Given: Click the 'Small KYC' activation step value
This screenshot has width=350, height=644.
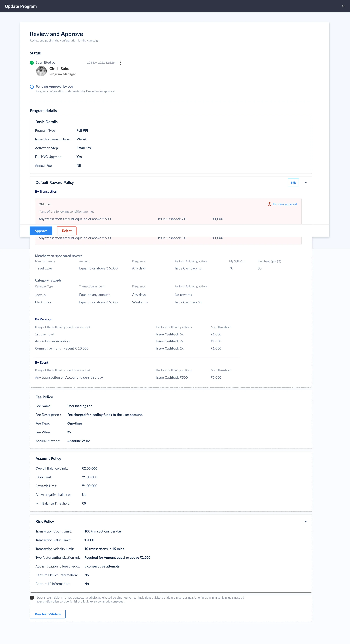Looking at the screenshot, I should point(84,148).
